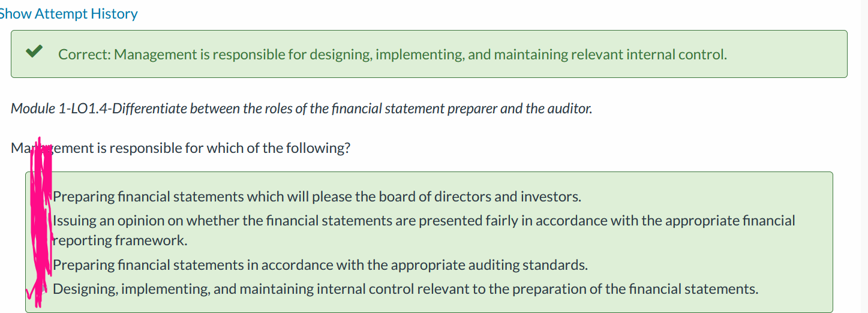The width and height of the screenshot is (868, 313).
Task: Select radio button for 'Issuing an opinion' option
Action: point(41,221)
